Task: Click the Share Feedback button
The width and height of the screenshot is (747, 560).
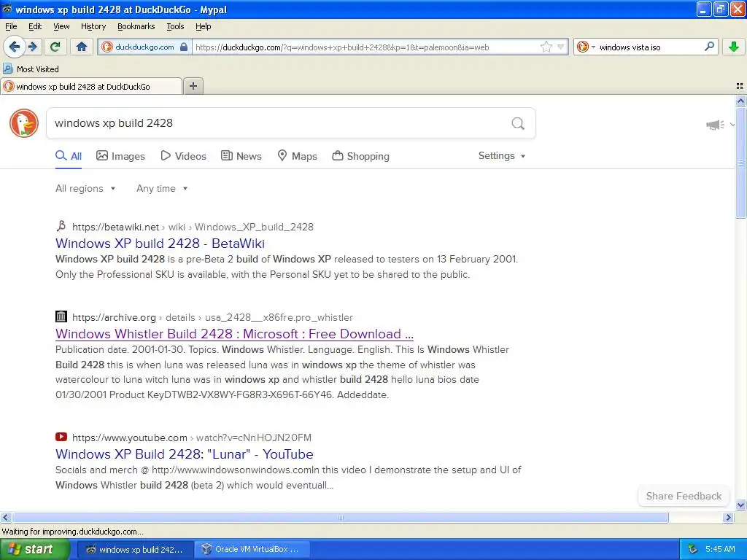Action: pyautogui.click(x=684, y=496)
